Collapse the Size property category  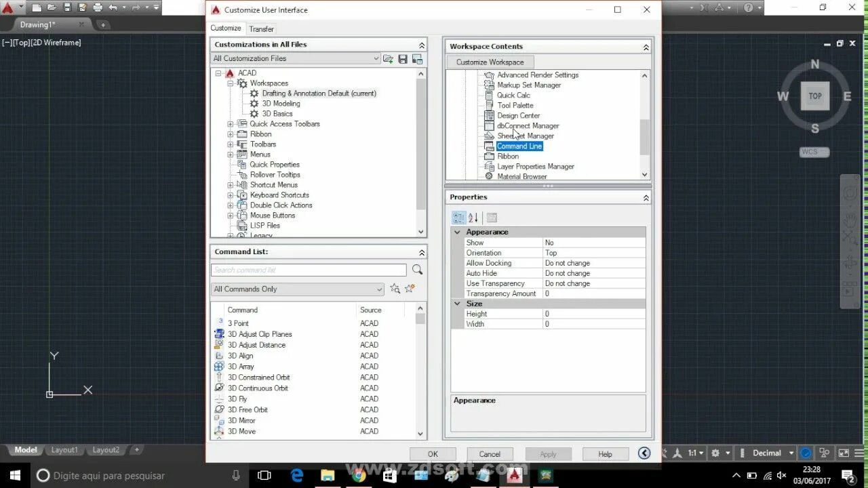coord(458,304)
